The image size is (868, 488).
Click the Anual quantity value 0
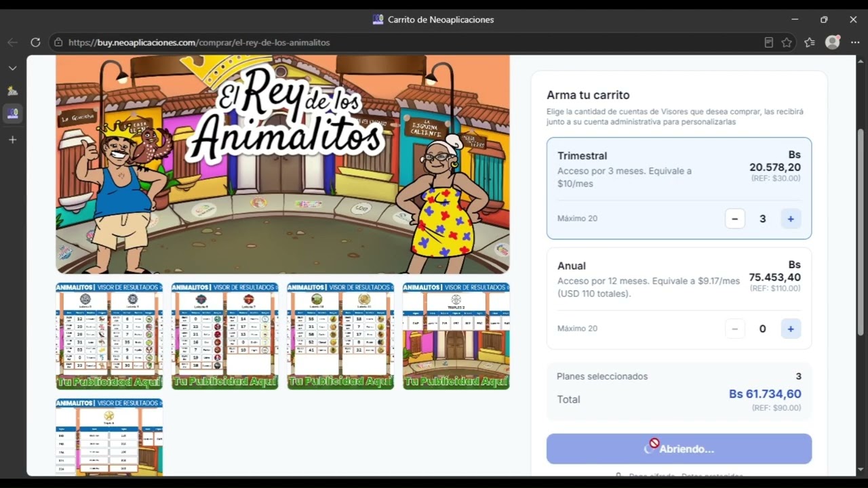click(x=763, y=329)
